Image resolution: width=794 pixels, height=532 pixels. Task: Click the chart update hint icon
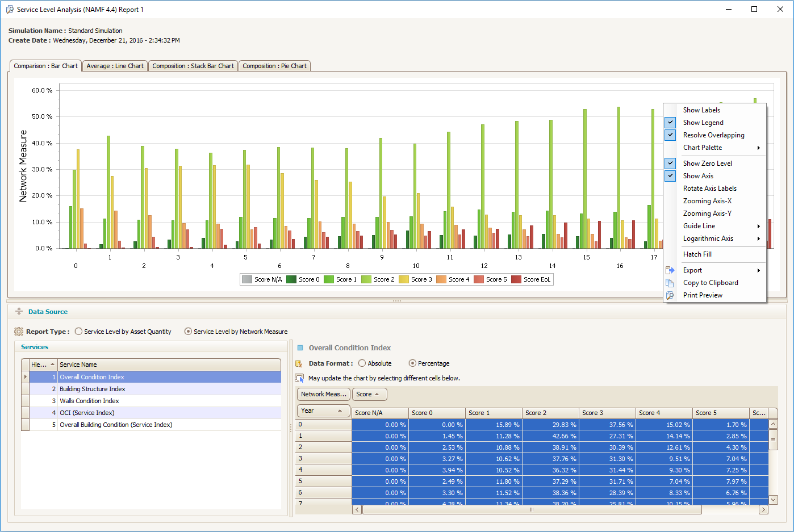pos(299,378)
